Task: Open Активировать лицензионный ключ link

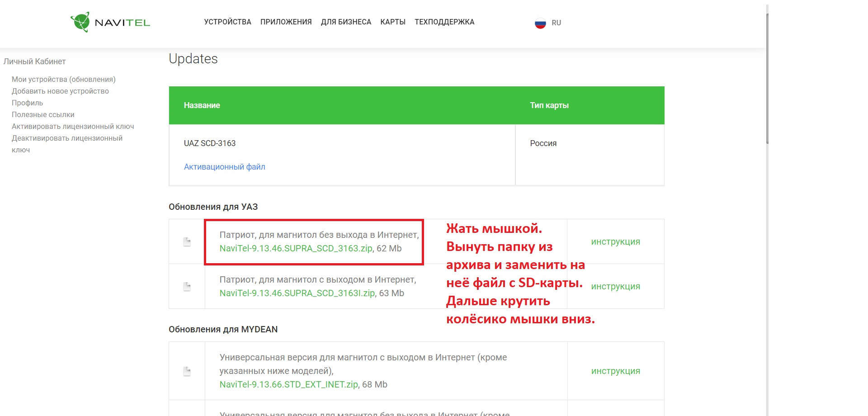Action: tap(73, 126)
